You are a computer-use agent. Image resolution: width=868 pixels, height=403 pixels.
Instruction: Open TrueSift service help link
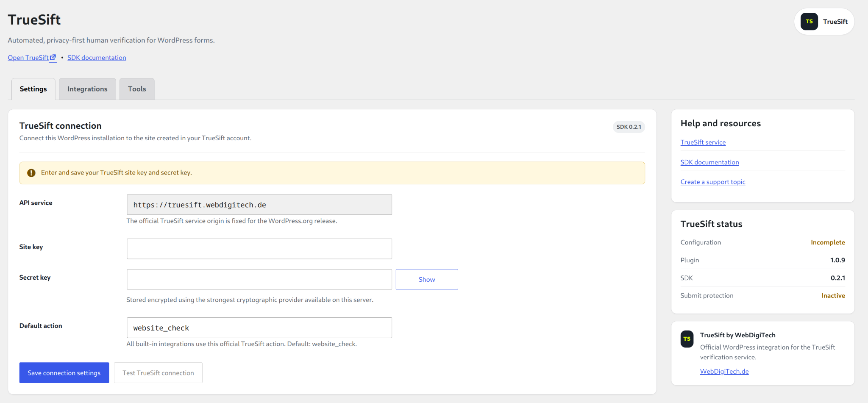[x=703, y=142]
